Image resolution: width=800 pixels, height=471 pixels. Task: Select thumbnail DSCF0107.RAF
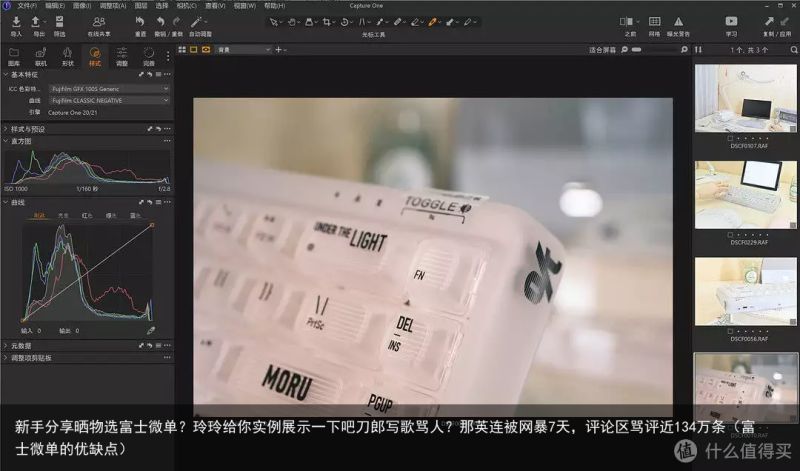(745, 98)
